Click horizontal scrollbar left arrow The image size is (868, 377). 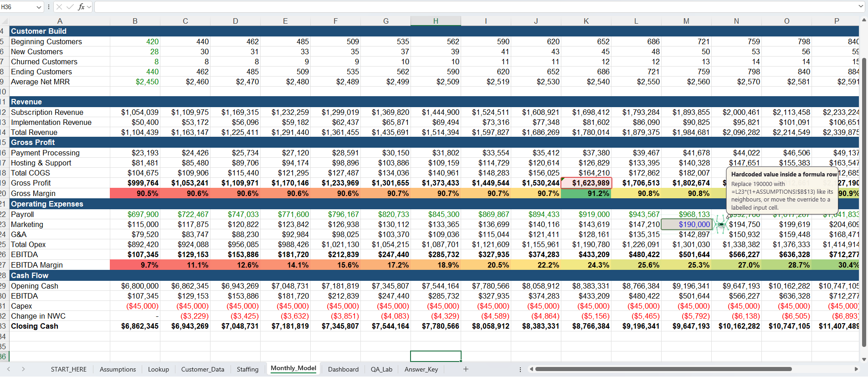(x=531, y=369)
